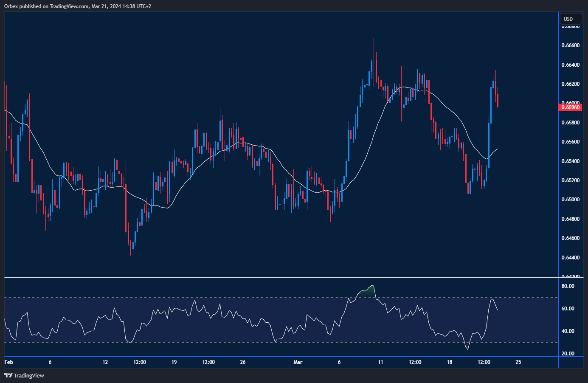The image size is (588, 383).
Task: Open the Orbex published on TradingView.com header link
Action: point(78,6)
